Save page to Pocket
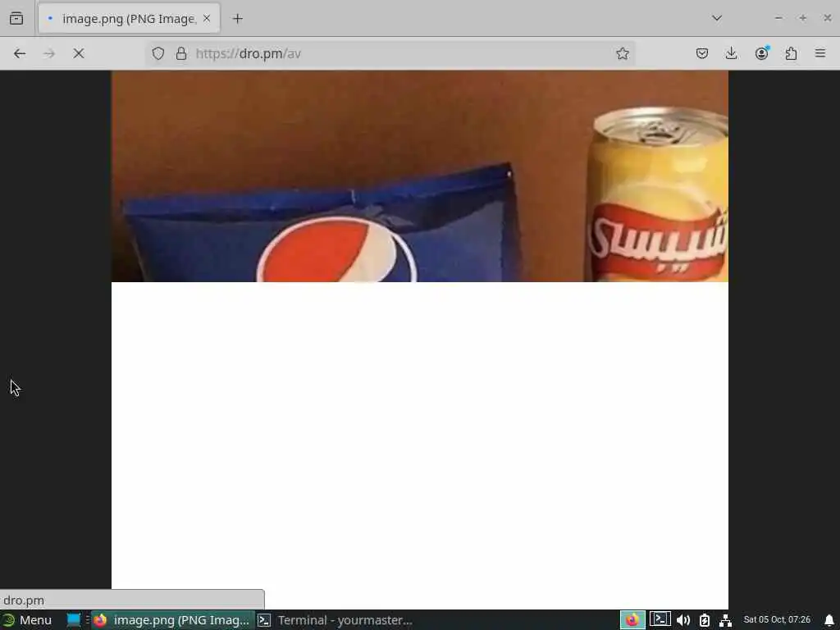The height and width of the screenshot is (630, 840). [x=702, y=53]
